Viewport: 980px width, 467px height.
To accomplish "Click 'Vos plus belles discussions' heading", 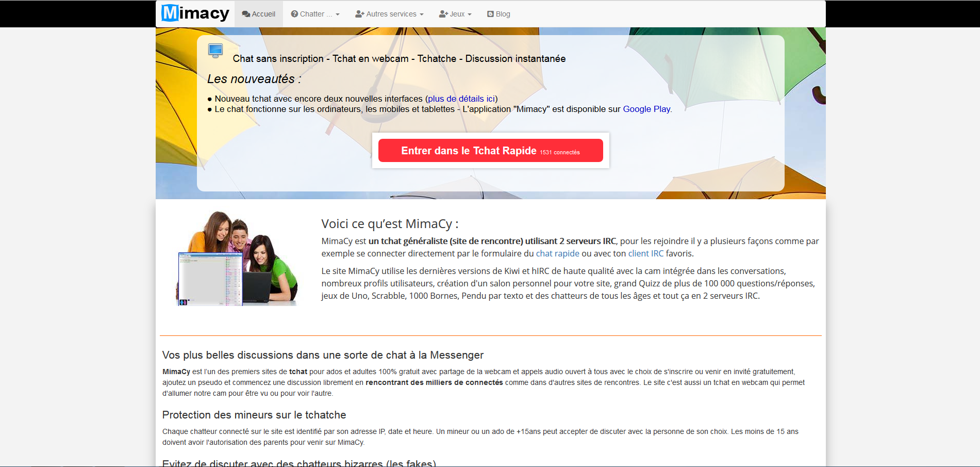I will pos(323,355).
